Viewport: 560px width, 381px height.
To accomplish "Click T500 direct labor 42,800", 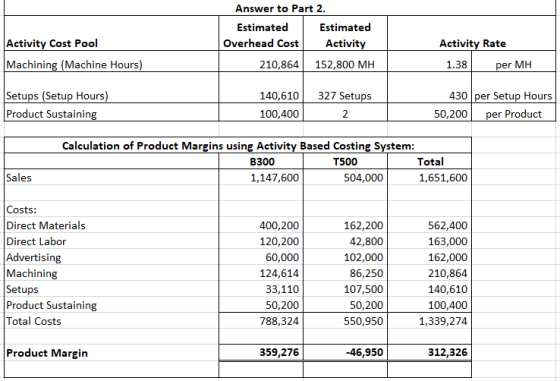I will (x=345, y=241).
